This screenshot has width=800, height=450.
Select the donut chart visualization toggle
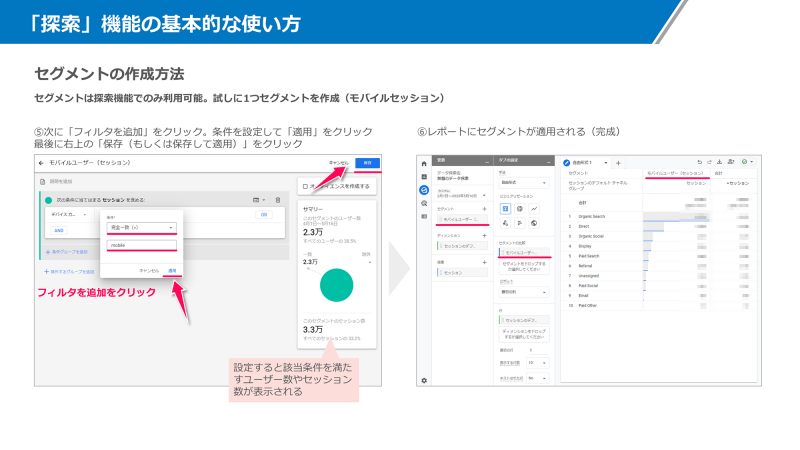pos(520,208)
